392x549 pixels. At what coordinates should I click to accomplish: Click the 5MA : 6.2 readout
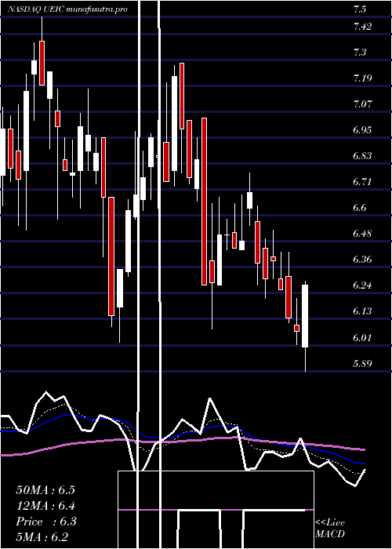click(42, 537)
